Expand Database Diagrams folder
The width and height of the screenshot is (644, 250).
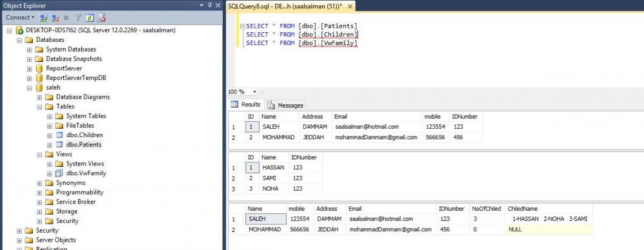(x=39, y=97)
